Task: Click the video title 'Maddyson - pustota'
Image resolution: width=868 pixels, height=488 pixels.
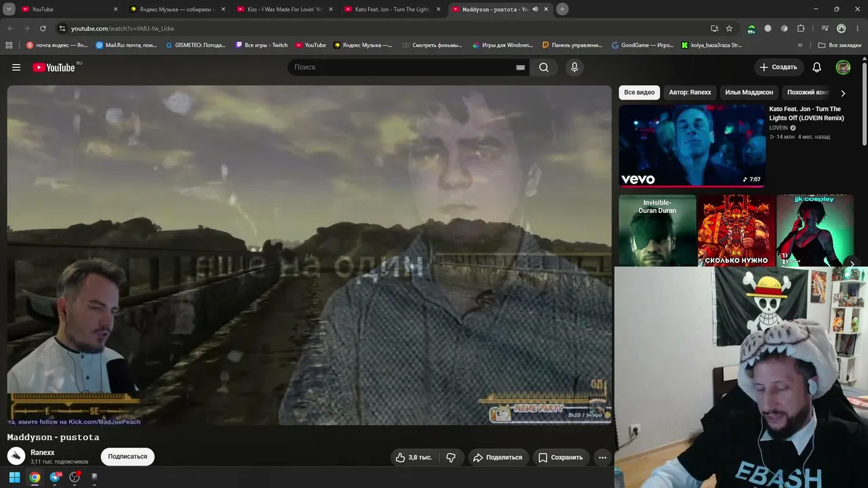Action: pyautogui.click(x=53, y=437)
